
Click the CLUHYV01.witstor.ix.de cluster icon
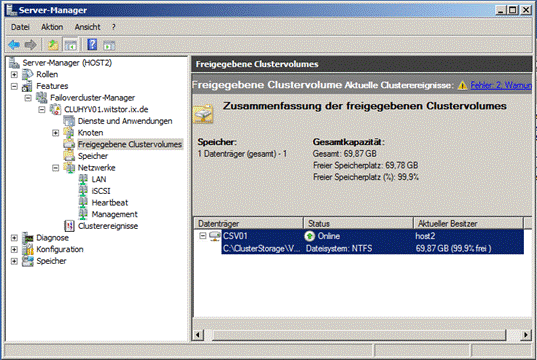(x=55, y=109)
